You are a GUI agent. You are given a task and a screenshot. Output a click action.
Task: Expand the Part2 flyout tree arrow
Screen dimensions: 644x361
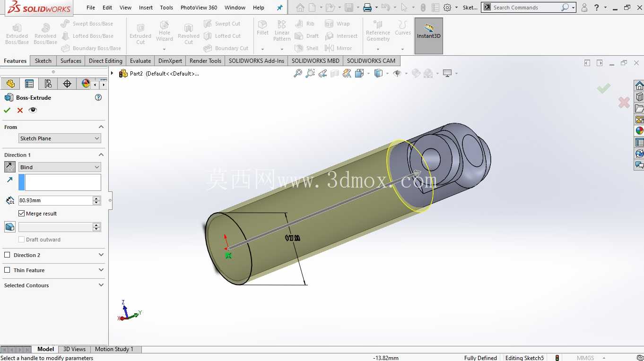pyautogui.click(x=112, y=73)
